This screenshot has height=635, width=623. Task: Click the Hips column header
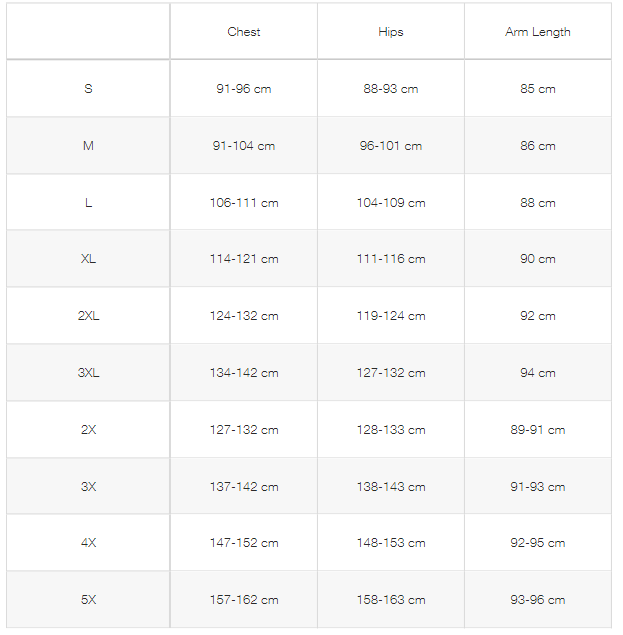click(391, 32)
